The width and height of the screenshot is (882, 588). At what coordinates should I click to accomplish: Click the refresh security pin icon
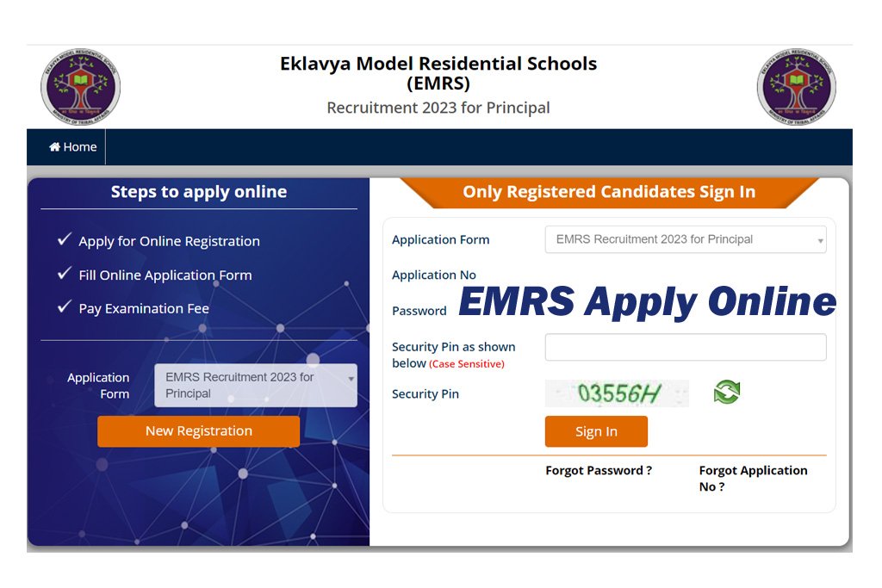726,393
